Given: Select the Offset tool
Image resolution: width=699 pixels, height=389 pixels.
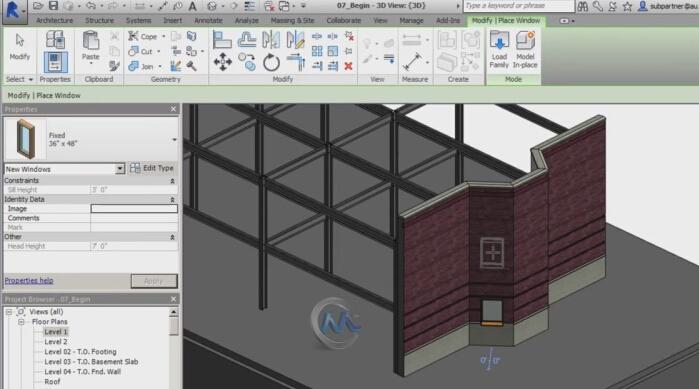Looking at the screenshot, I should 247,40.
